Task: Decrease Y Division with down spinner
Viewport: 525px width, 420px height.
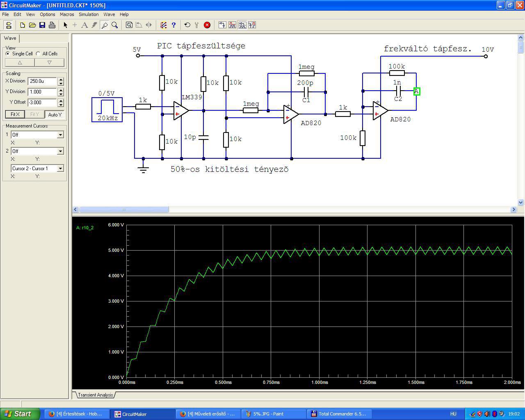Action: tap(61, 94)
